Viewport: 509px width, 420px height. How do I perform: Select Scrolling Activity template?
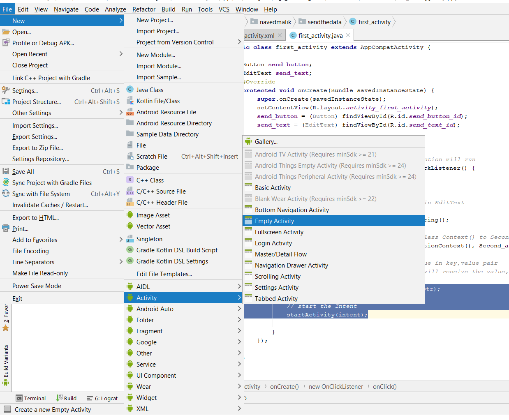pos(334,276)
